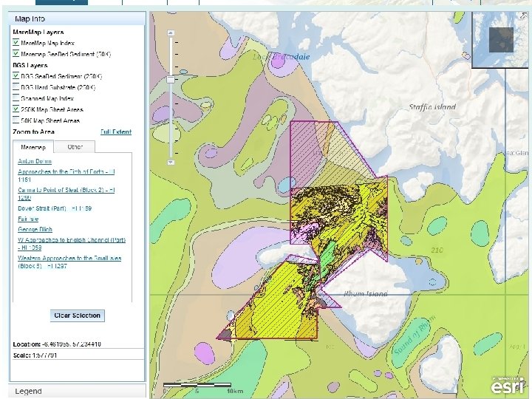Collapse the Map Info panel header
Screen dimensions: 532x399
tap(78, 18)
